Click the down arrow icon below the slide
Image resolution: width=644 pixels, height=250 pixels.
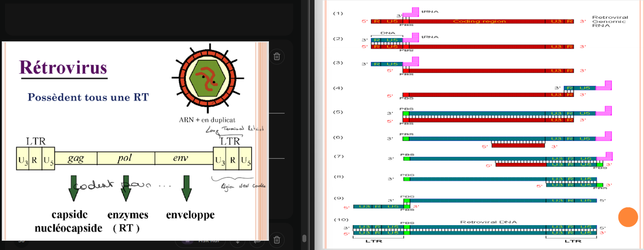click(x=238, y=241)
